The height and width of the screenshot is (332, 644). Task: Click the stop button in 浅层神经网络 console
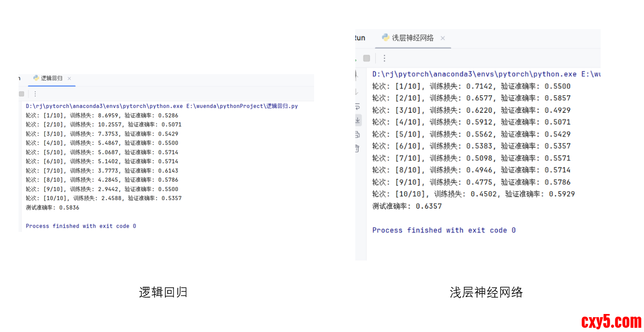click(366, 58)
